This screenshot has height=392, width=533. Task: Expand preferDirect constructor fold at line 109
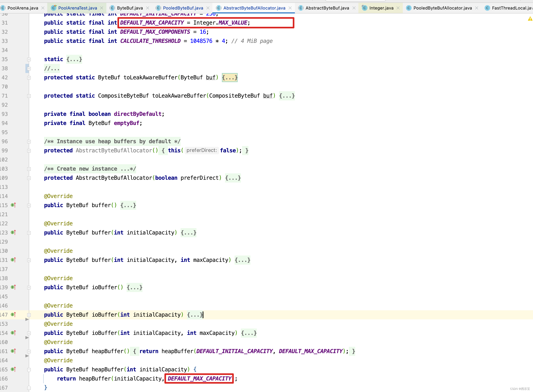(x=29, y=178)
